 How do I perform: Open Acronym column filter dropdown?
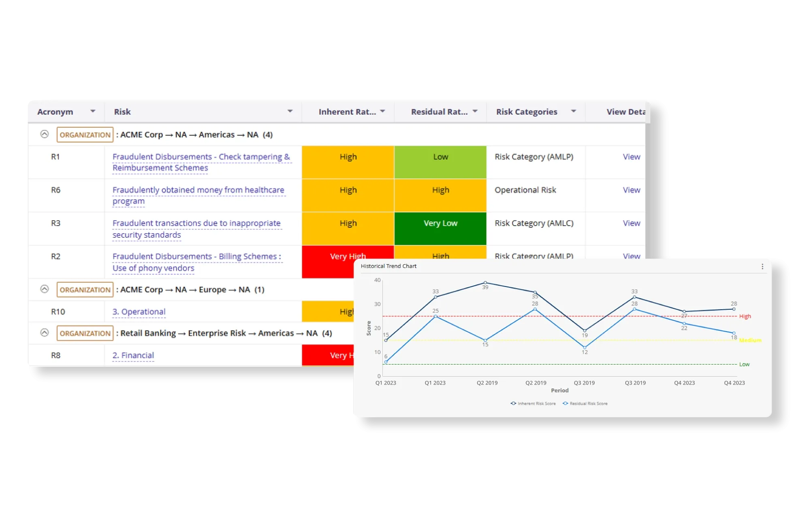(x=93, y=111)
